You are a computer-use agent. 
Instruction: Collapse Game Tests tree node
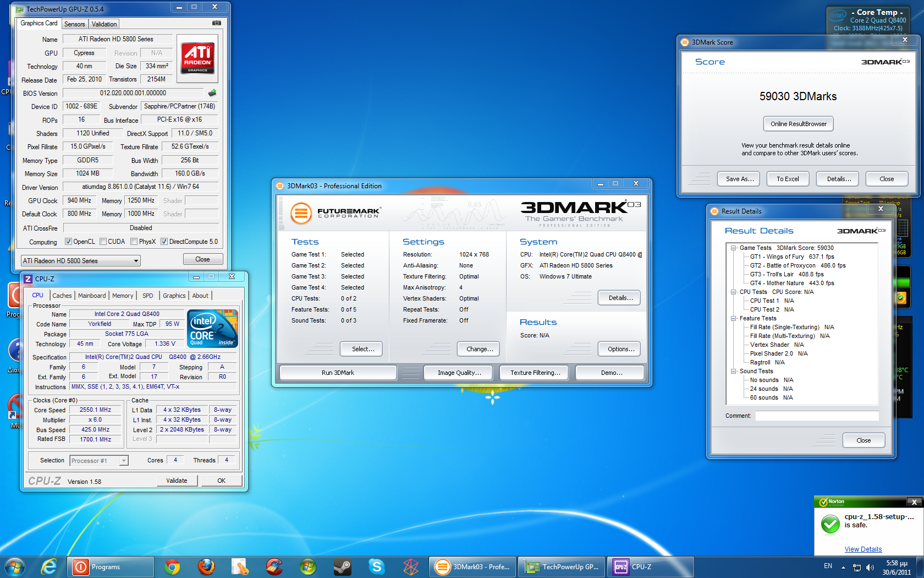point(733,248)
